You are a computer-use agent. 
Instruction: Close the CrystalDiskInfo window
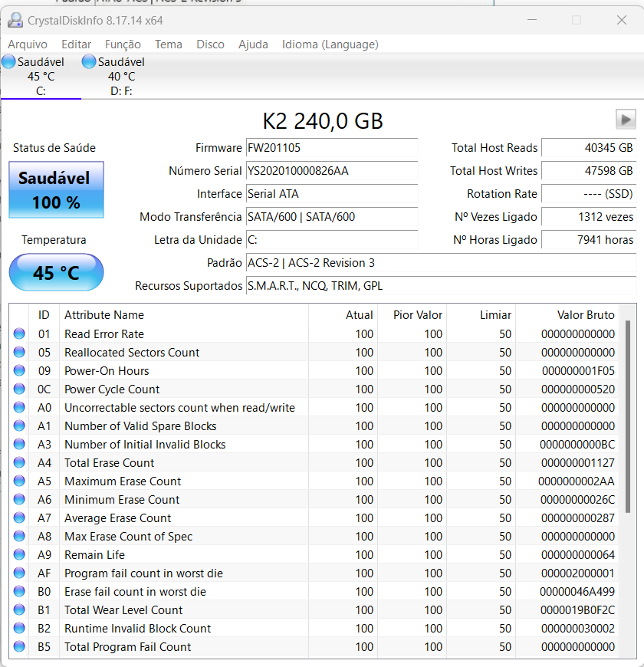pyautogui.click(x=622, y=20)
